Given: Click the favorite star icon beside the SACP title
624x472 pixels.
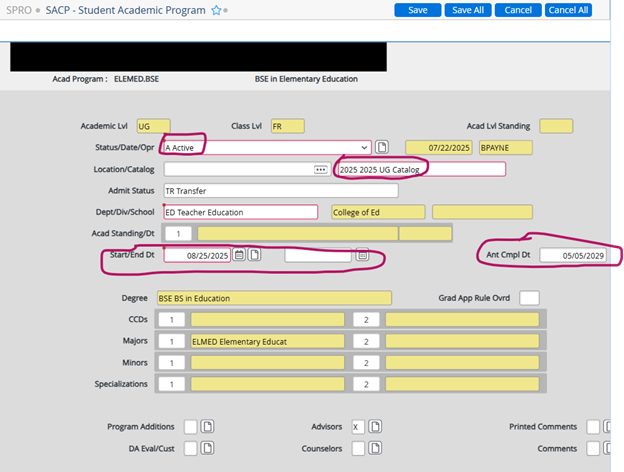Looking at the screenshot, I should click(x=215, y=10).
